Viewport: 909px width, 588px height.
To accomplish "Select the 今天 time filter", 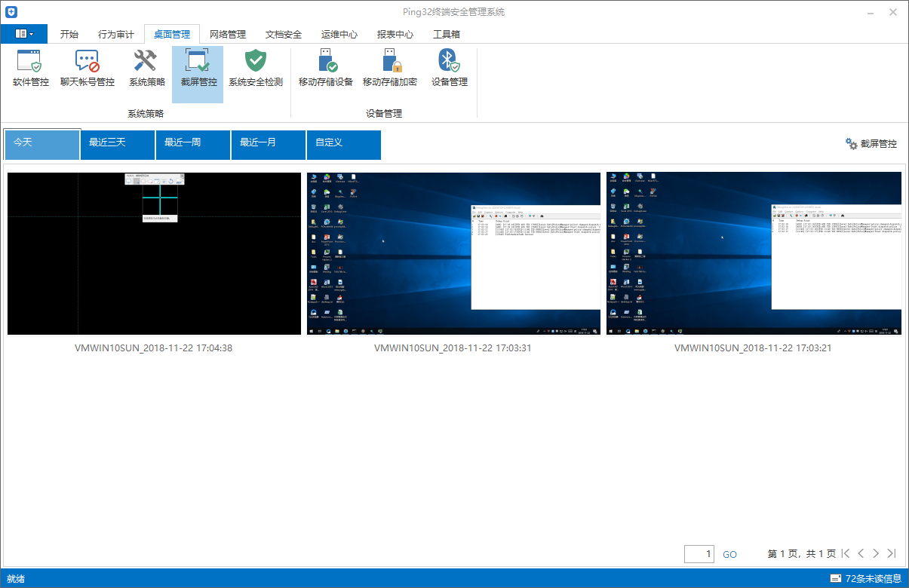I will (x=42, y=144).
